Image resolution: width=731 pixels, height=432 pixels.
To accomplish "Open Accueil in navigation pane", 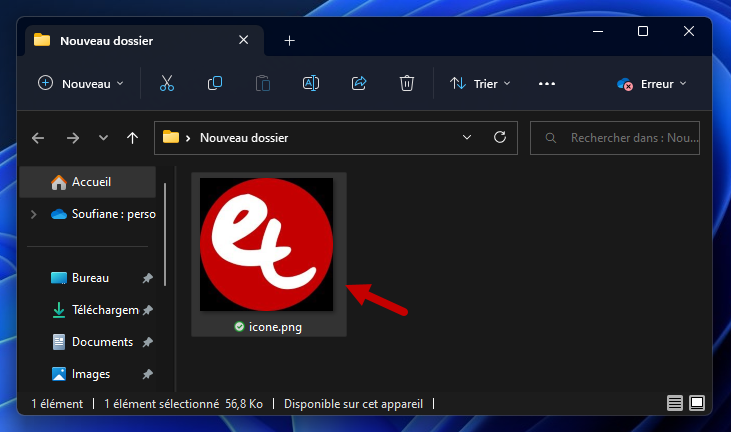I will [x=88, y=182].
